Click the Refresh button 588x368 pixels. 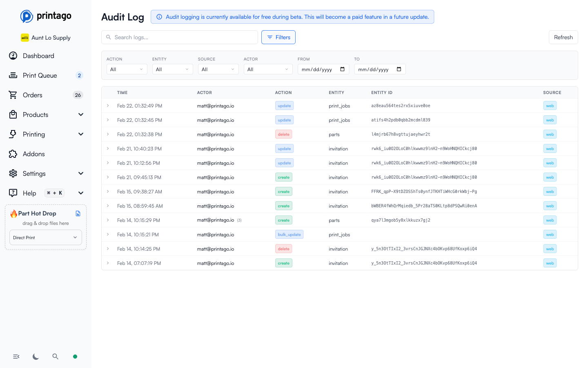(x=563, y=37)
